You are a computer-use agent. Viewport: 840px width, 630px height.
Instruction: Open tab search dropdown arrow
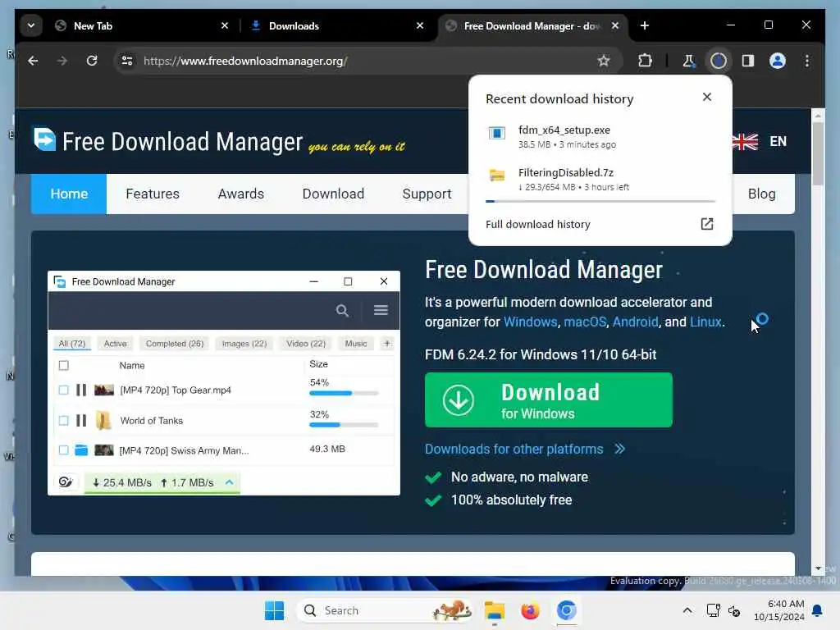[x=31, y=25]
